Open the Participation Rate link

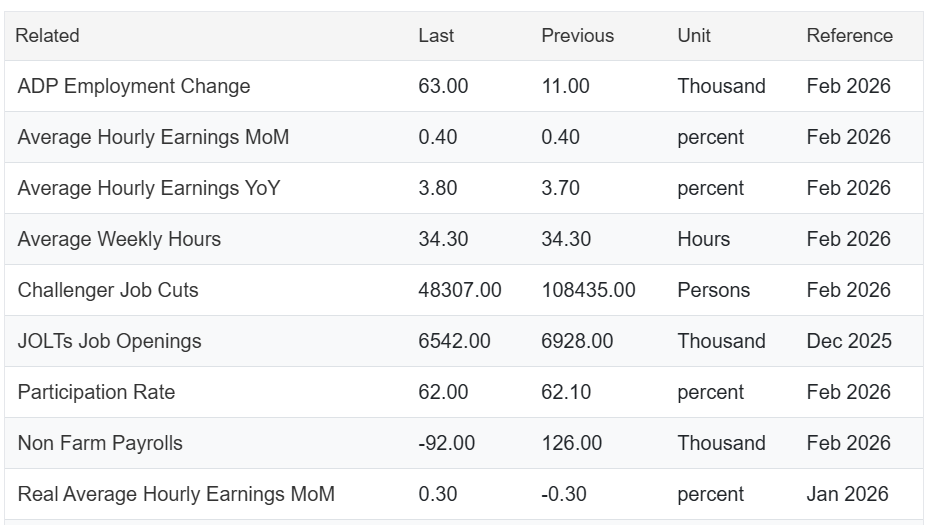click(97, 392)
